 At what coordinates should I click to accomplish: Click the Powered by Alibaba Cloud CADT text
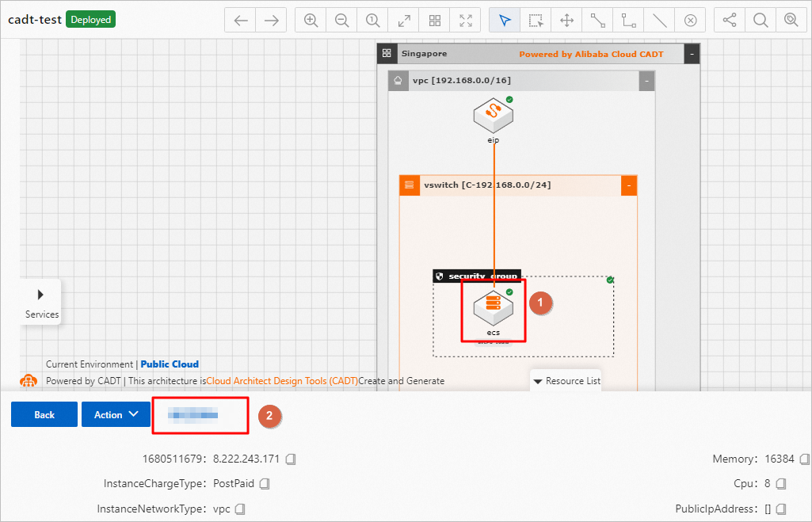591,54
